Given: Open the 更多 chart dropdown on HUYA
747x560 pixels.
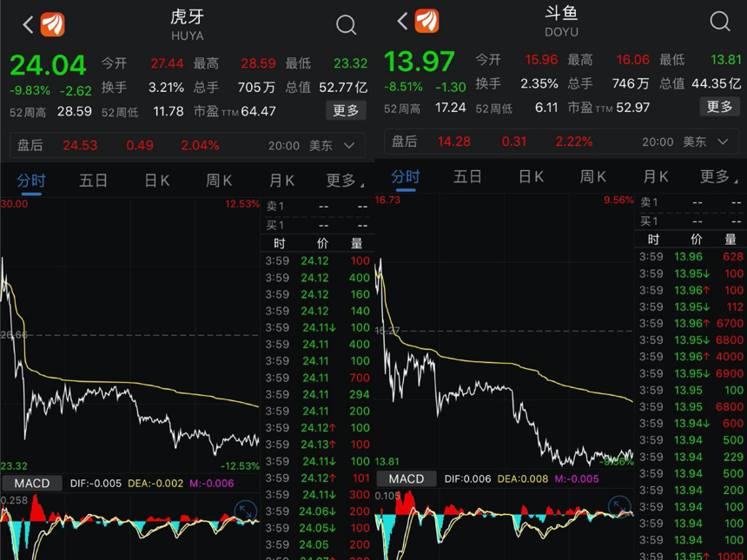Looking at the screenshot, I should 345,181.
